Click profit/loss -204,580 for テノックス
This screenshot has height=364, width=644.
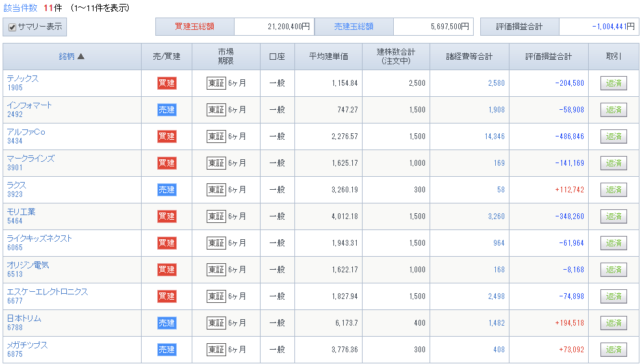pyautogui.click(x=569, y=83)
